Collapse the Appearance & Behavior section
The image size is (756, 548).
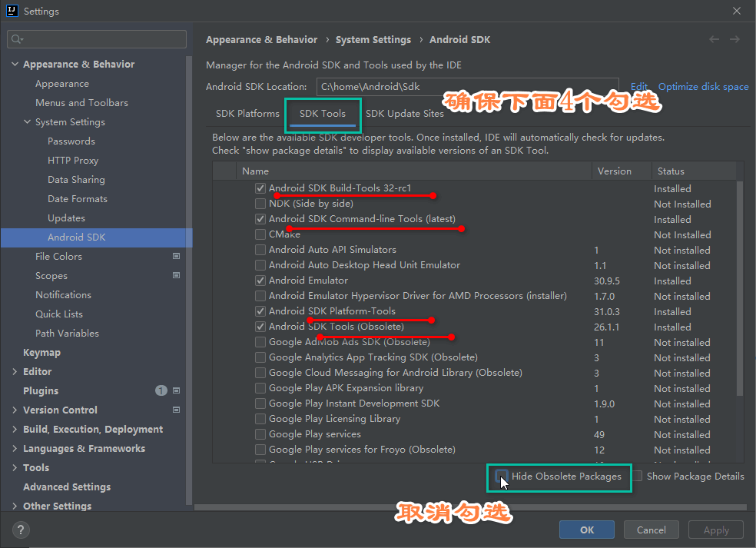[x=15, y=64]
